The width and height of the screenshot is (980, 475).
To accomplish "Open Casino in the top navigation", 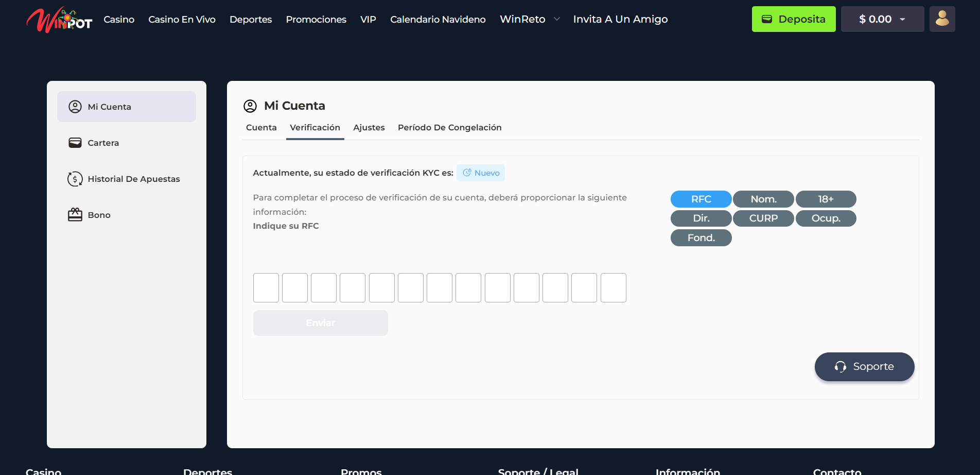I will click(x=119, y=20).
